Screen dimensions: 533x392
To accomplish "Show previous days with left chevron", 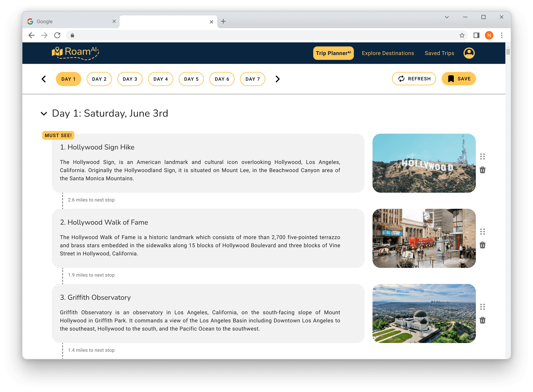I will pyautogui.click(x=44, y=79).
